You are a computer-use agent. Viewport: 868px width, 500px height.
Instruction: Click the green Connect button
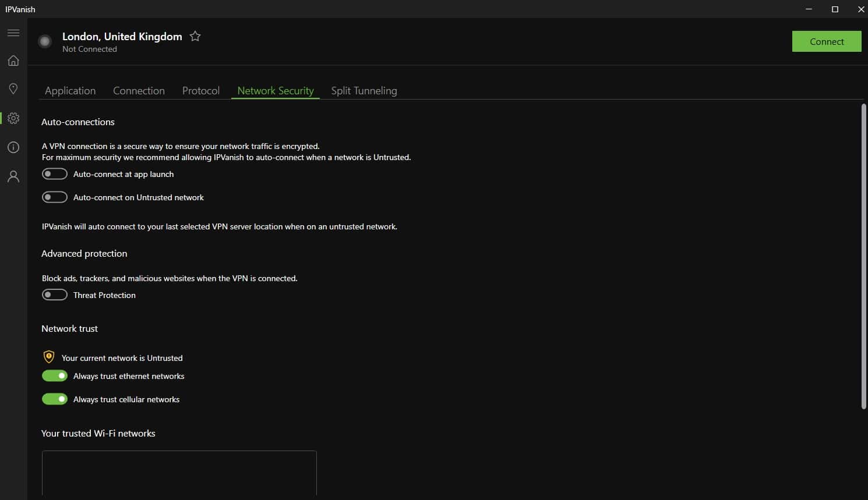point(827,41)
